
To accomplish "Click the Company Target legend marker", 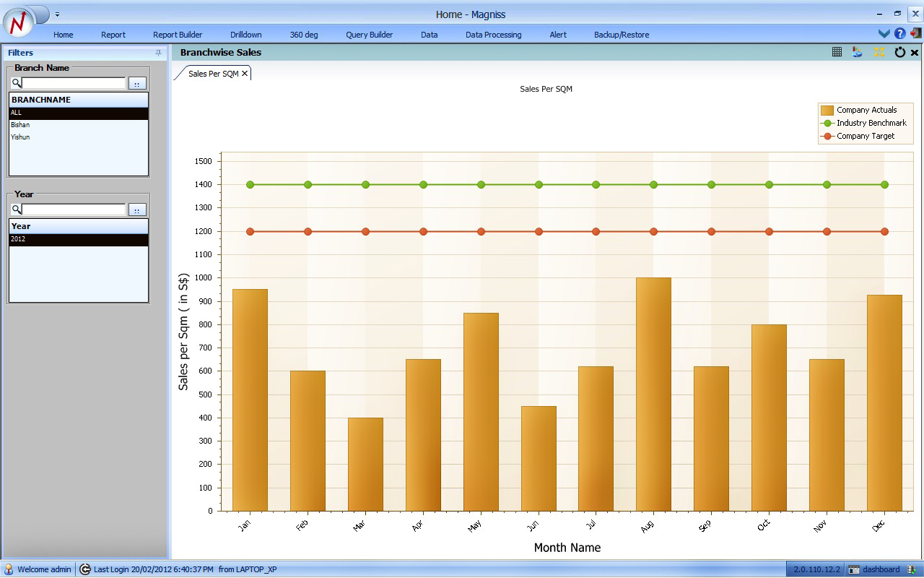I will coord(827,137).
